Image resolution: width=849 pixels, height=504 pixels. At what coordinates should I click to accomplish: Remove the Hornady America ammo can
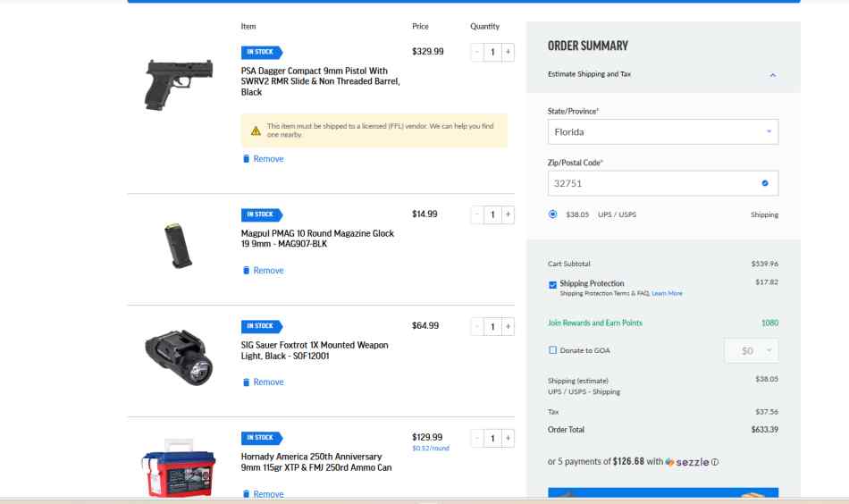click(263, 493)
